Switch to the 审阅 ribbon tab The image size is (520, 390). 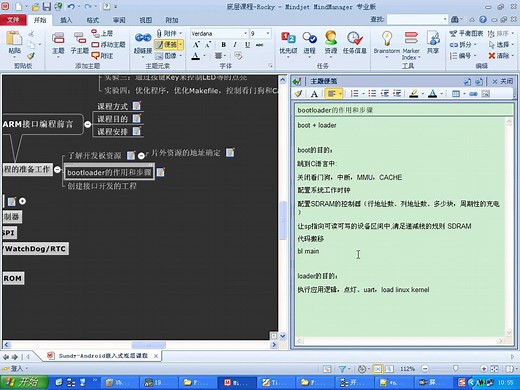(119, 20)
